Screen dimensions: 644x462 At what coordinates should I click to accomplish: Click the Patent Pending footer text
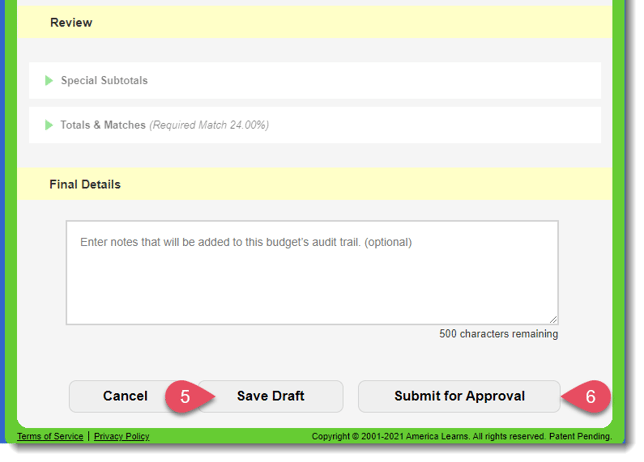coord(580,436)
